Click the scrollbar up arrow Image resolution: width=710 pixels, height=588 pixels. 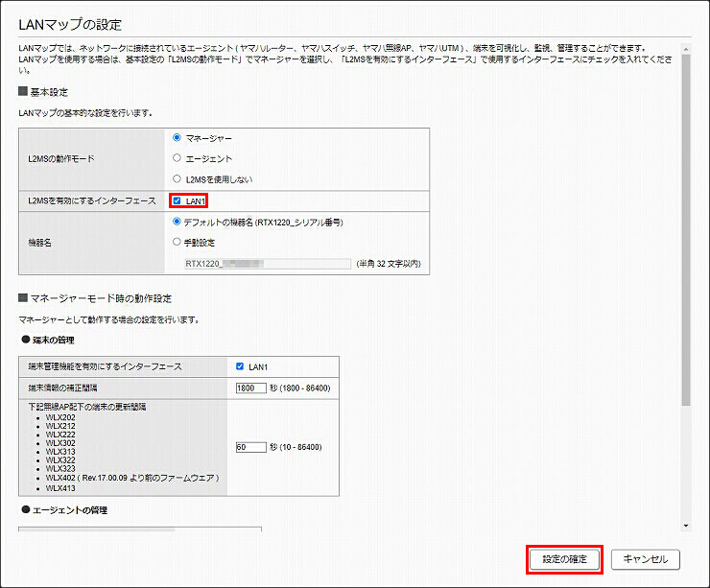686,49
